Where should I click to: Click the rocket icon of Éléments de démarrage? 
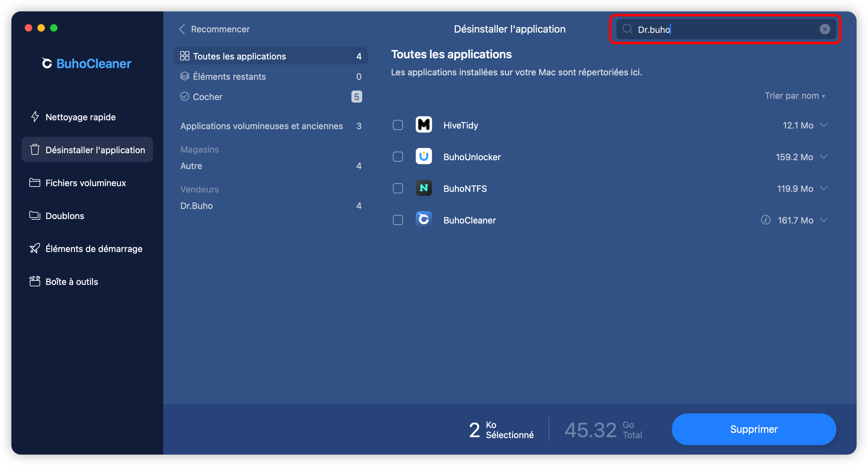click(x=35, y=248)
